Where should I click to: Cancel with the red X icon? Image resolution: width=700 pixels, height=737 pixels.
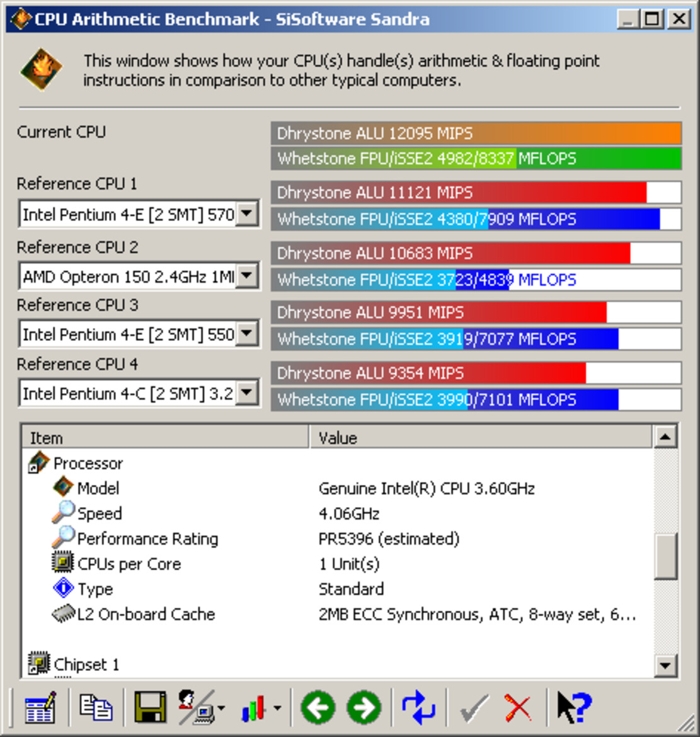517,707
